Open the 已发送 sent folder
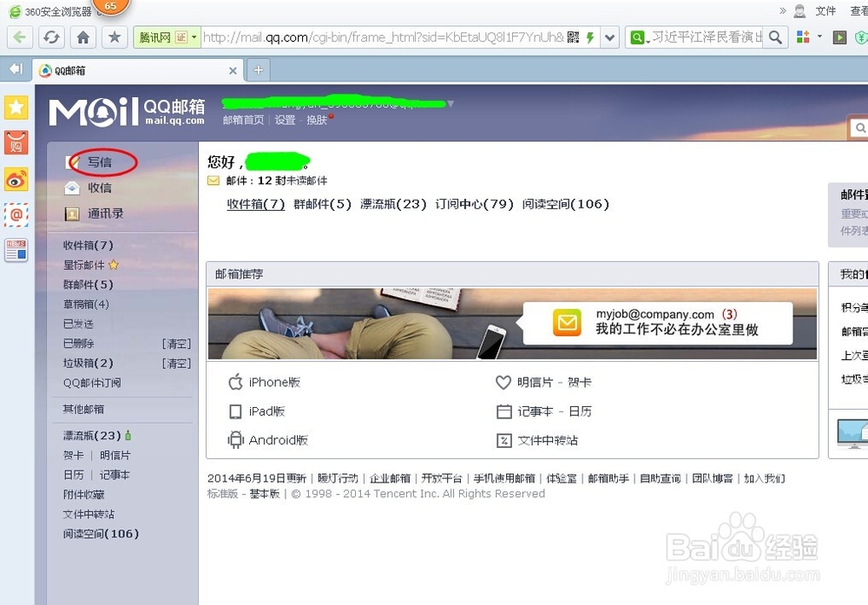The height and width of the screenshot is (605, 868). coord(78,324)
